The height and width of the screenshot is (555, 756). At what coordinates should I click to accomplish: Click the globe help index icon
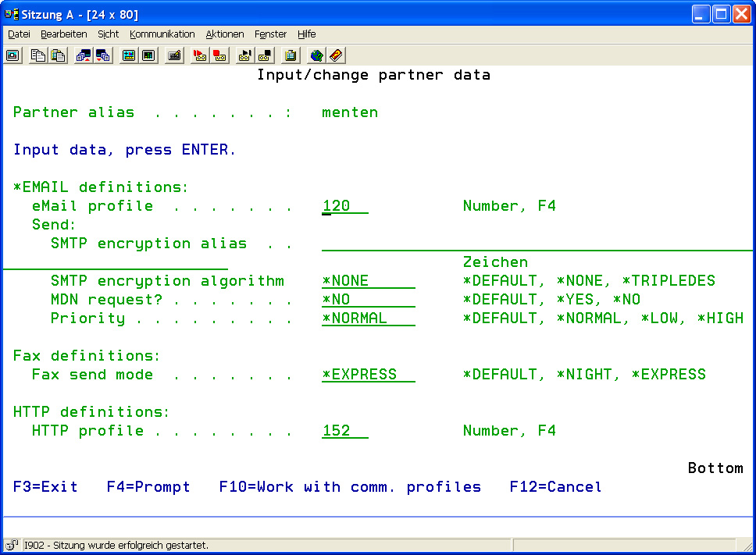point(316,55)
